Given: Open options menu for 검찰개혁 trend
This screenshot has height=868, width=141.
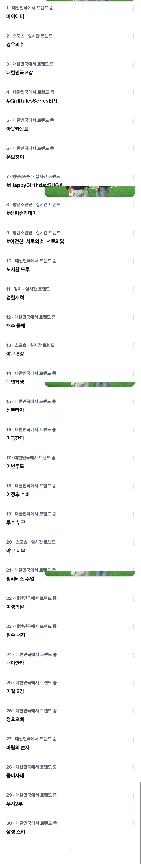Looking at the screenshot, I should tap(133, 290).
